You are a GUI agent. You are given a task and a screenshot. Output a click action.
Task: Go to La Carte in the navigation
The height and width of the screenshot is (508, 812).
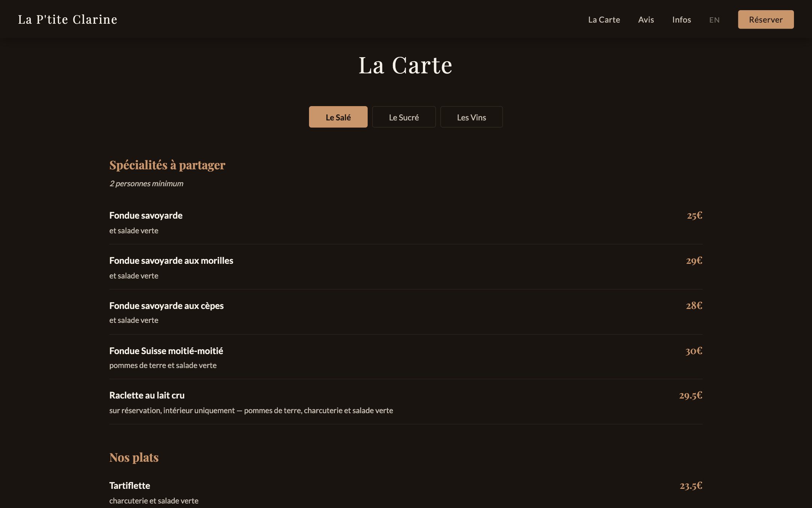pos(604,20)
